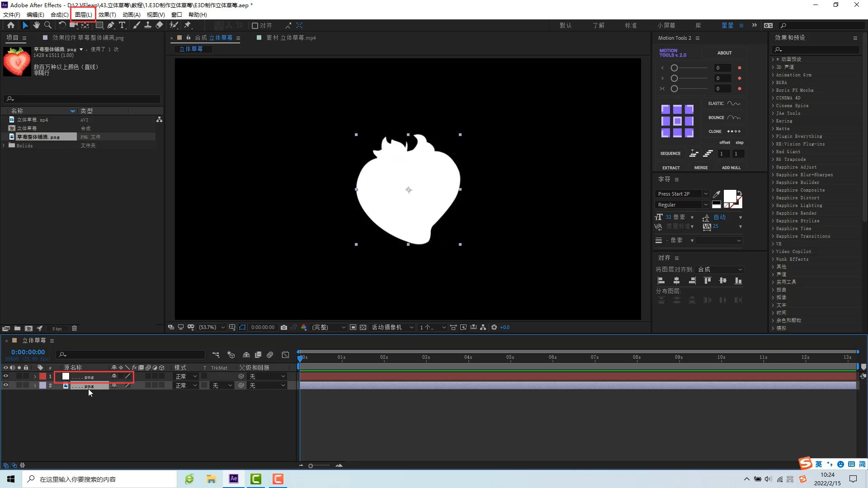Click Graph Editor icon in timeline
Screen dimensions: 868x488
coord(285,355)
